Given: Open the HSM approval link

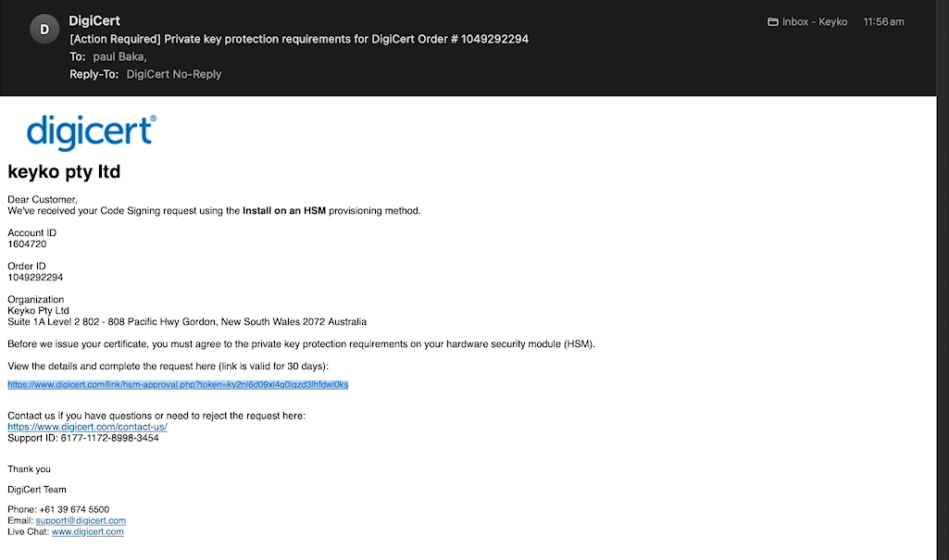Looking at the screenshot, I should (177, 384).
